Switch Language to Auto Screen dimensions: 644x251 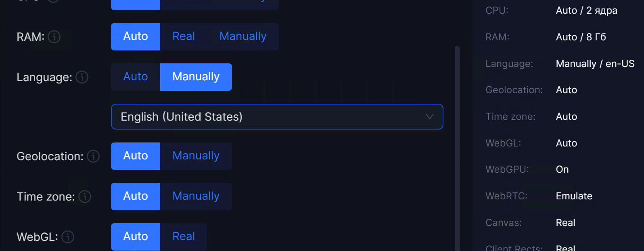[x=136, y=77]
